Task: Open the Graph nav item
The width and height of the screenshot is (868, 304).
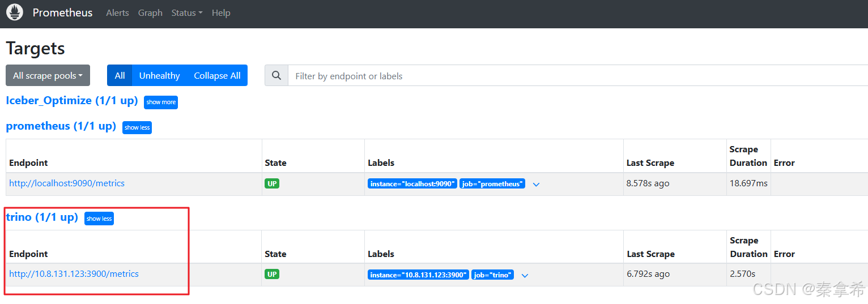Action: tap(150, 12)
